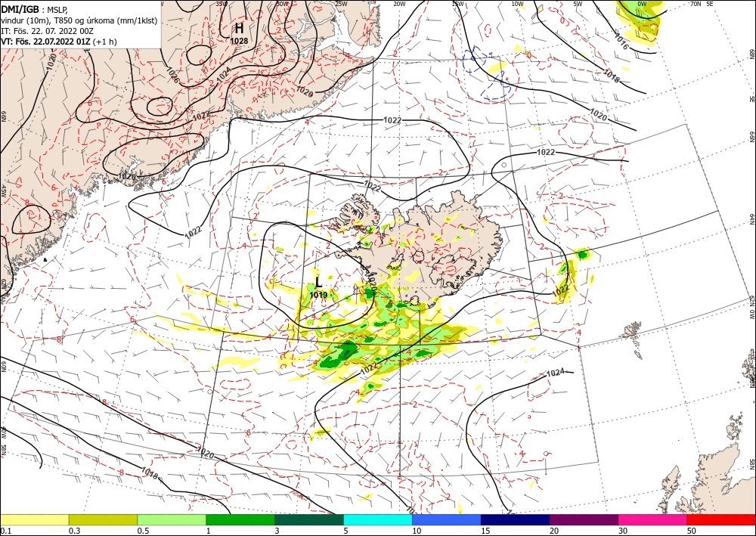Pick the cyan 5–10 legend swatch

click(378, 519)
